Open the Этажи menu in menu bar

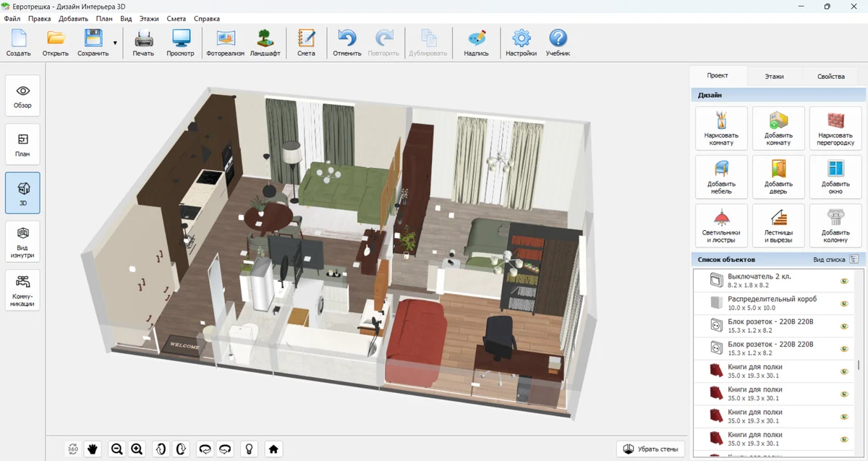149,18
